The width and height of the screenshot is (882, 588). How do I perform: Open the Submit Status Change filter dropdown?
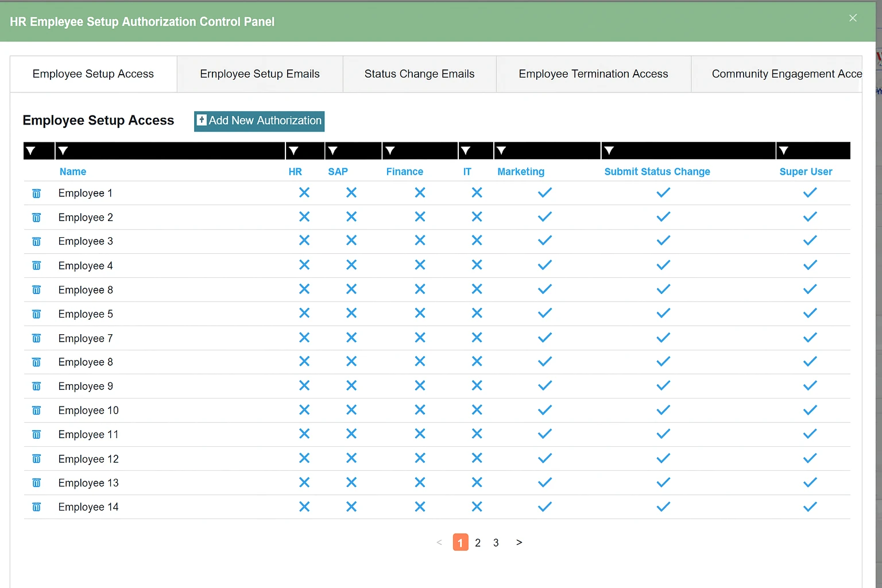[609, 150]
